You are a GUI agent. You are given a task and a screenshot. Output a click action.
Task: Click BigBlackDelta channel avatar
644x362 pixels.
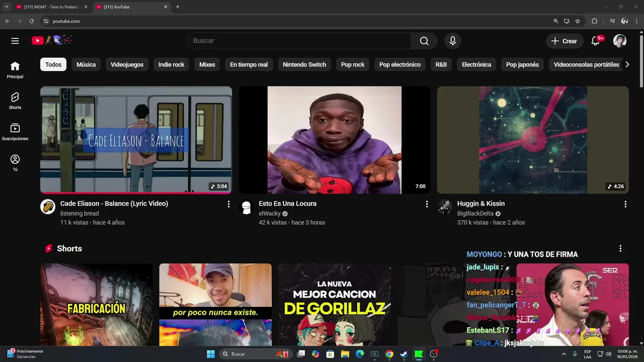click(444, 207)
